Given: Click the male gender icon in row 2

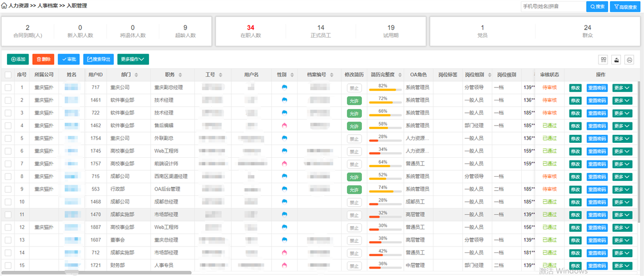Looking at the screenshot, I should point(285,100).
